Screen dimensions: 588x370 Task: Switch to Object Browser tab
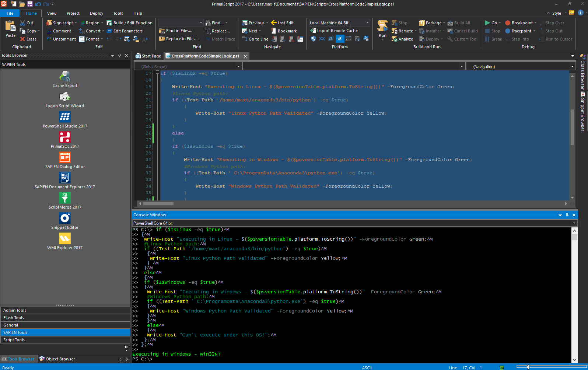[57, 359]
